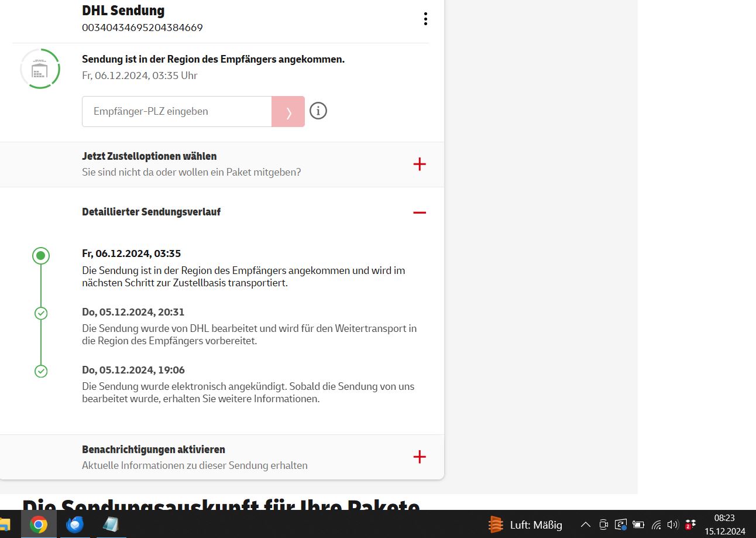Submit PLZ with the red arrow button
The height and width of the screenshot is (538, 756).
[288, 111]
